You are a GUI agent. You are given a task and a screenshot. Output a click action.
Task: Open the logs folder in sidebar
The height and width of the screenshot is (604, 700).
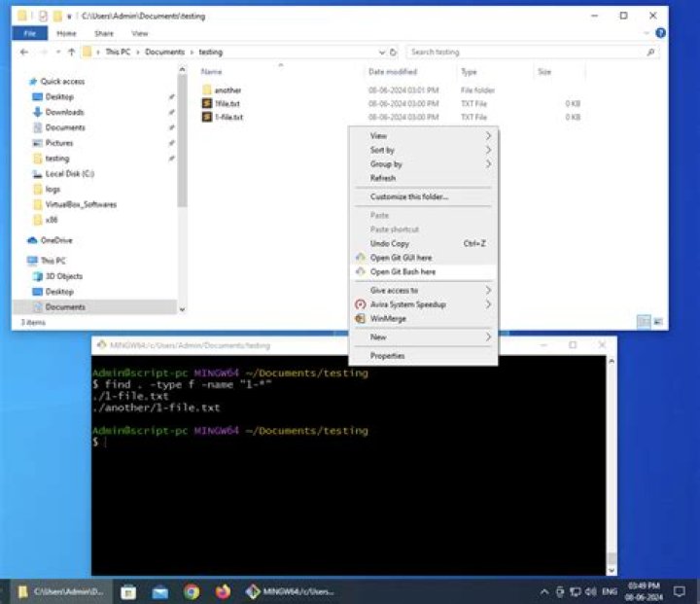pos(52,189)
